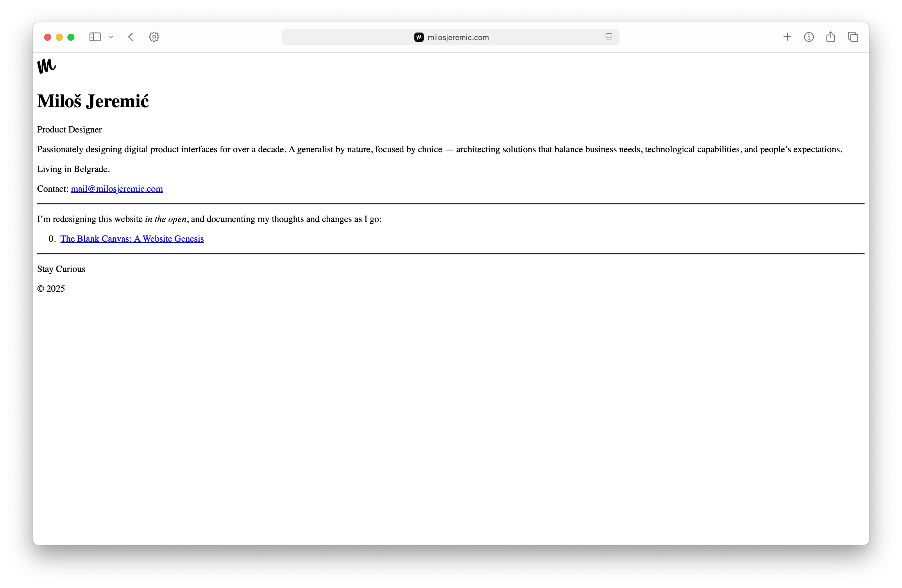Enter full screen with green button

coord(71,37)
